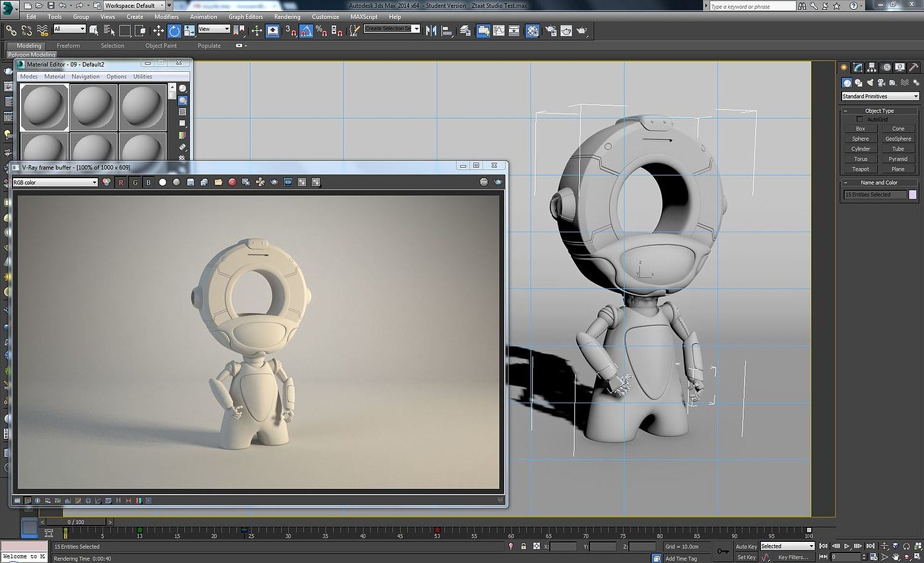924x563 pixels.
Task: Toggle the selection lock icon
Action: tap(523, 546)
